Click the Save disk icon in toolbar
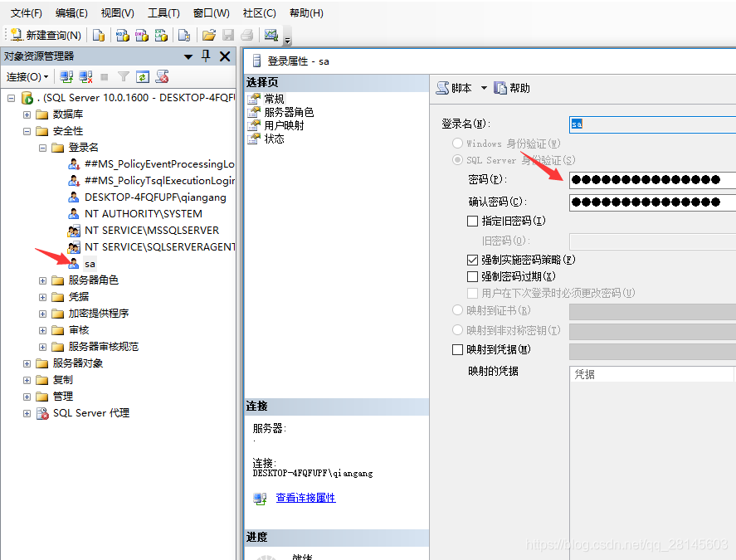 (x=228, y=35)
